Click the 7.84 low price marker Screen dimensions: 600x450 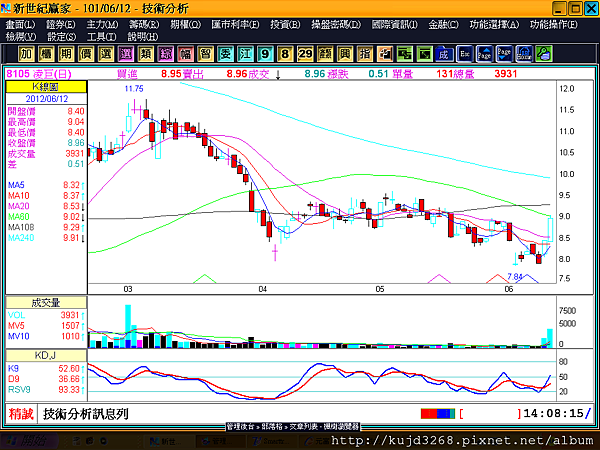click(515, 276)
